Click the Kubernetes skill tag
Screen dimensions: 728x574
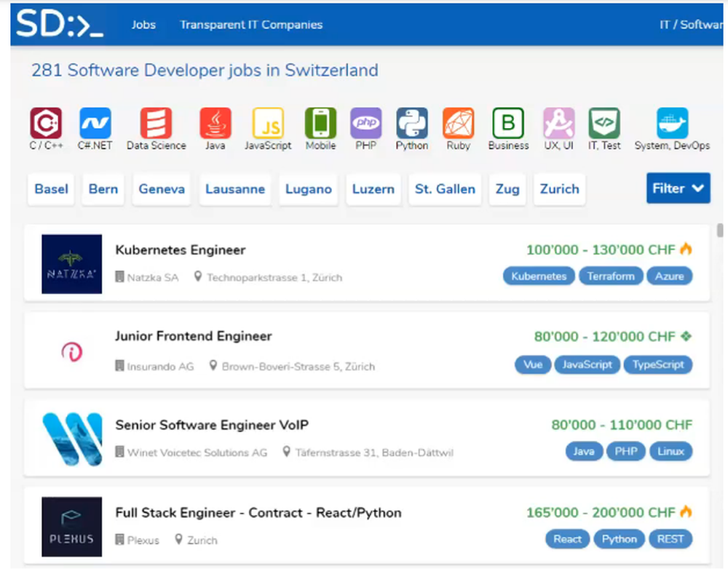(539, 276)
